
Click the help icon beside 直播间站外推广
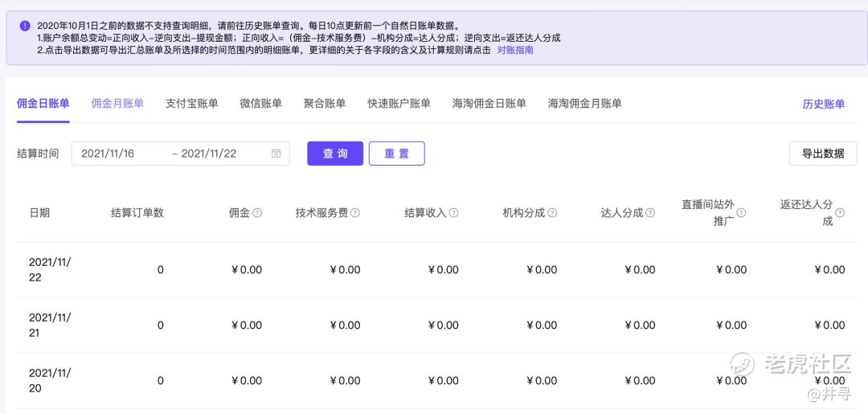tap(741, 213)
